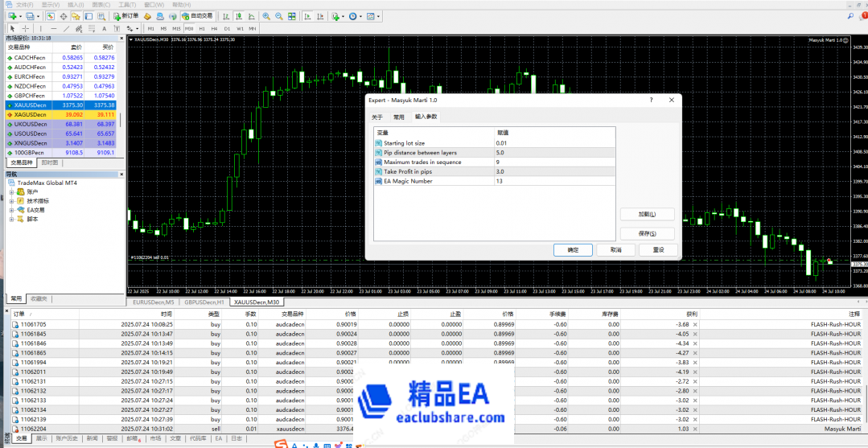This screenshot has height=448, width=868.
Task: Click the 保存(S) button
Action: 647,234
